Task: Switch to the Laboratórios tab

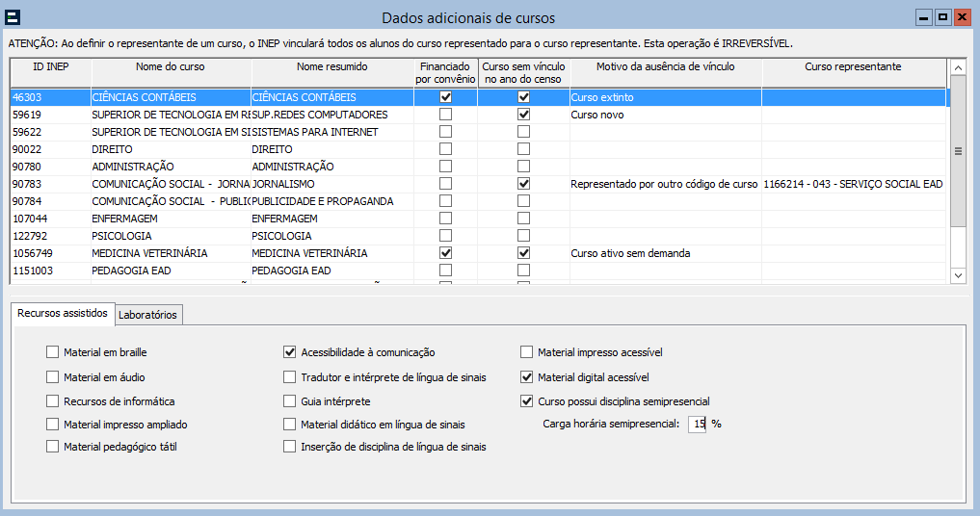Action: click(x=147, y=315)
